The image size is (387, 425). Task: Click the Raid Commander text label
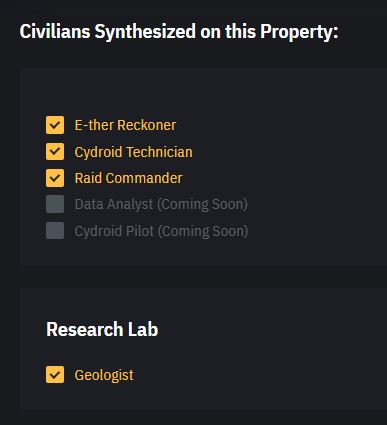point(129,178)
